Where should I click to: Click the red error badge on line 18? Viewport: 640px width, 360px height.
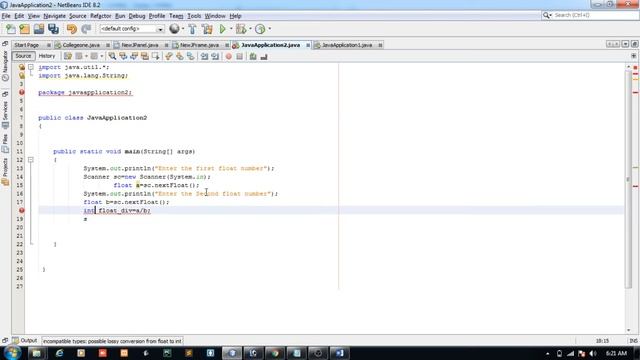pos(22,210)
